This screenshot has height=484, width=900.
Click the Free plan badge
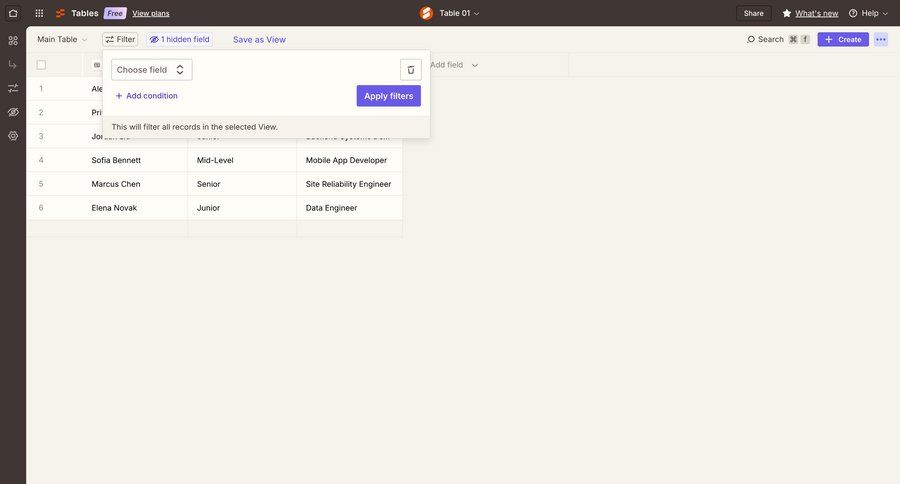point(115,13)
